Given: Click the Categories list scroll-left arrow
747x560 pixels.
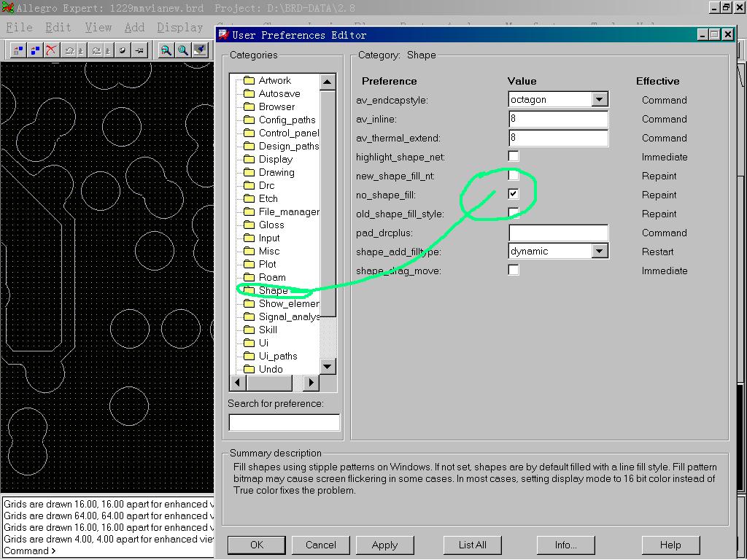Looking at the screenshot, I should [x=238, y=382].
